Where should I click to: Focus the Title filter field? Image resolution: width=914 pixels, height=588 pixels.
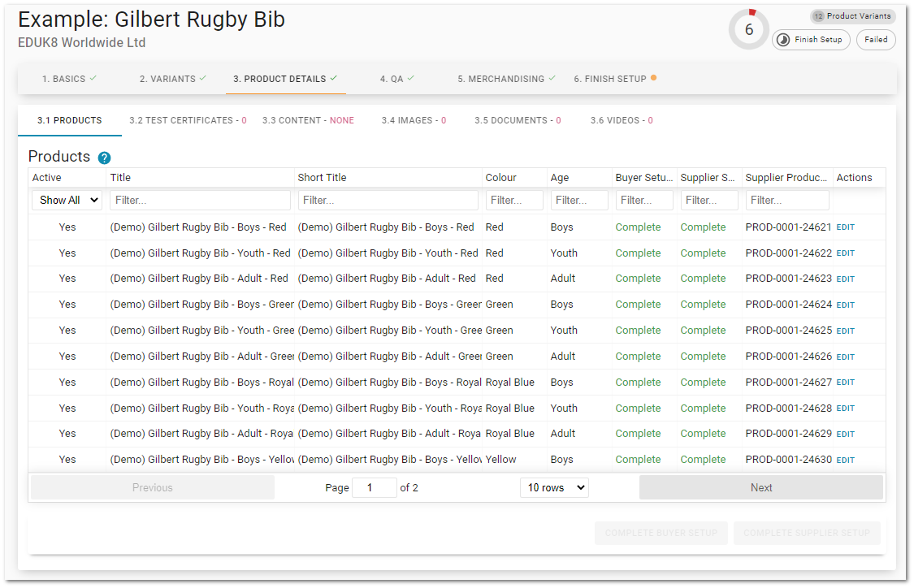click(200, 201)
